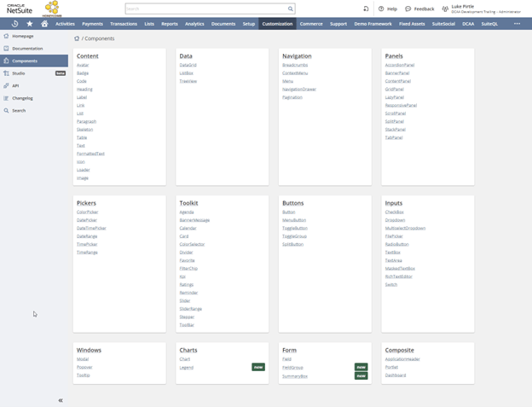The width and height of the screenshot is (532, 407).
Task: Open the Switch component link
Action: tap(390, 284)
